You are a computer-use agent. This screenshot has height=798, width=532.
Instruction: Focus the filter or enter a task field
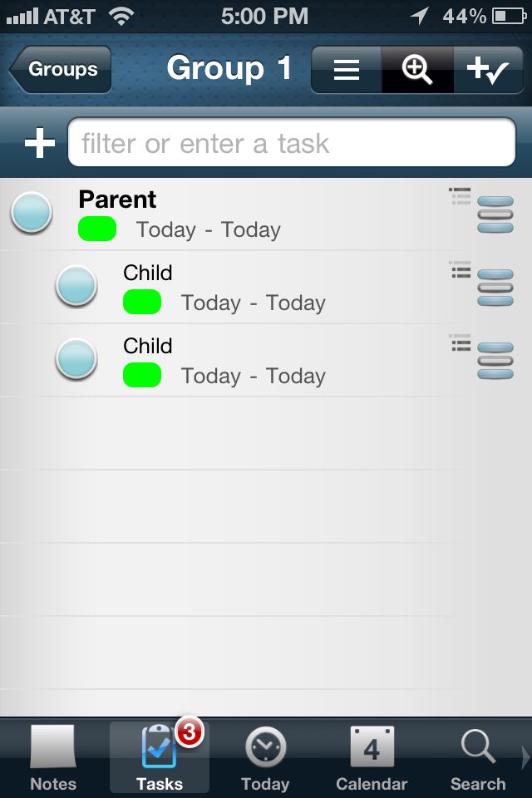coord(292,142)
